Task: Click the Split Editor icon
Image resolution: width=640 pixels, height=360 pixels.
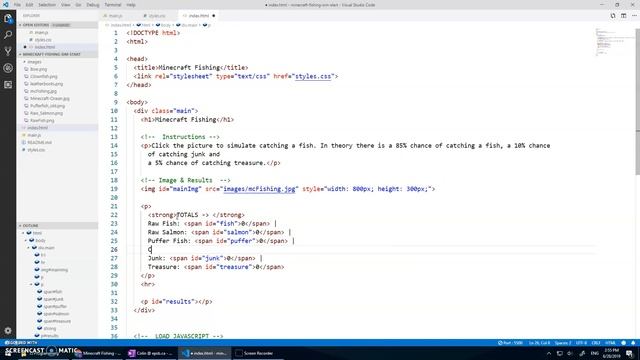Action: click(x=624, y=16)
